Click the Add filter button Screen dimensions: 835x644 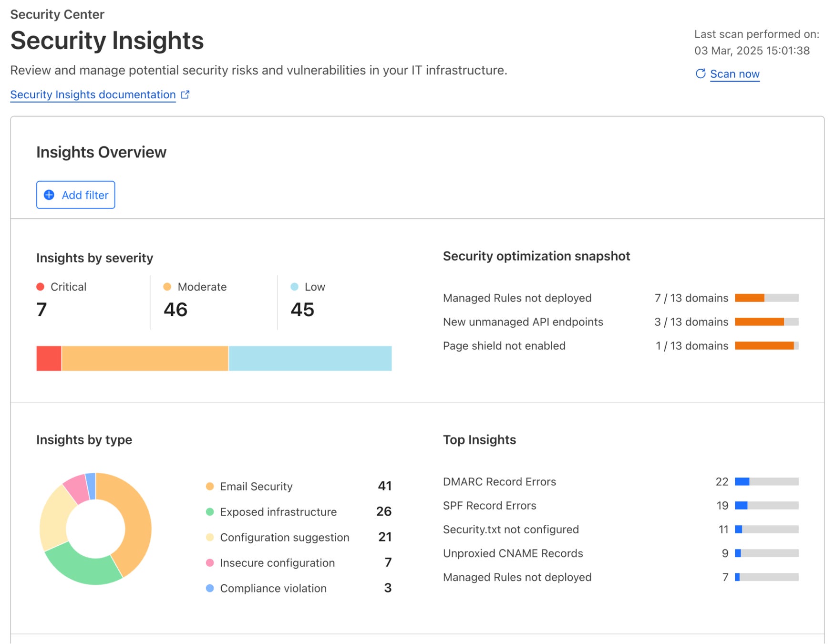click(x=76, y=195)
